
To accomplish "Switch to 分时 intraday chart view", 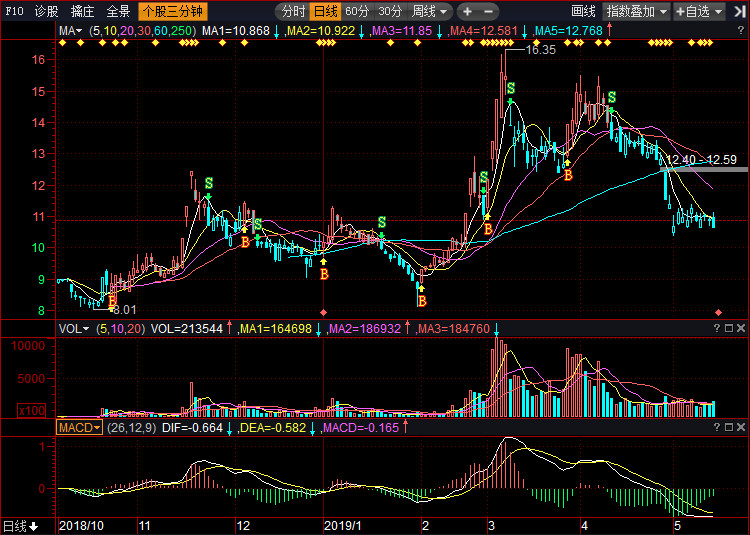I will tap(292, 12).
